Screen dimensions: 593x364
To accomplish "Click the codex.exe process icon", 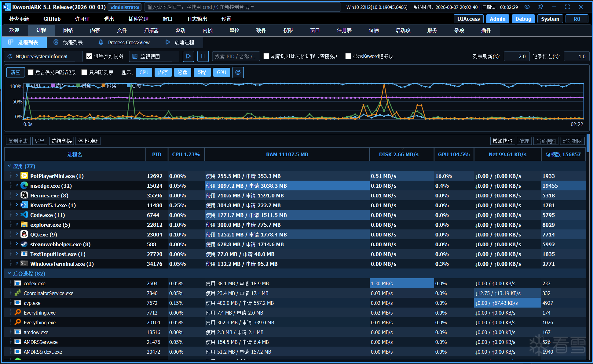I will [18, 283].
